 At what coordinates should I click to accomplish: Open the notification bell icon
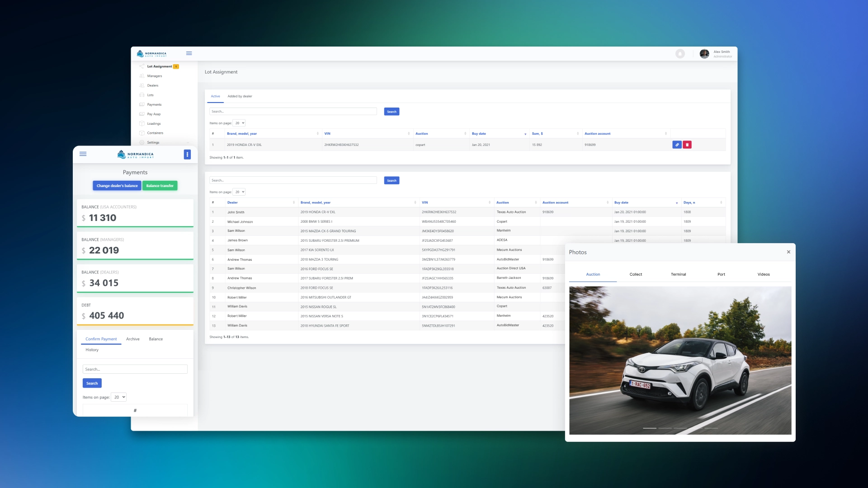680,54
